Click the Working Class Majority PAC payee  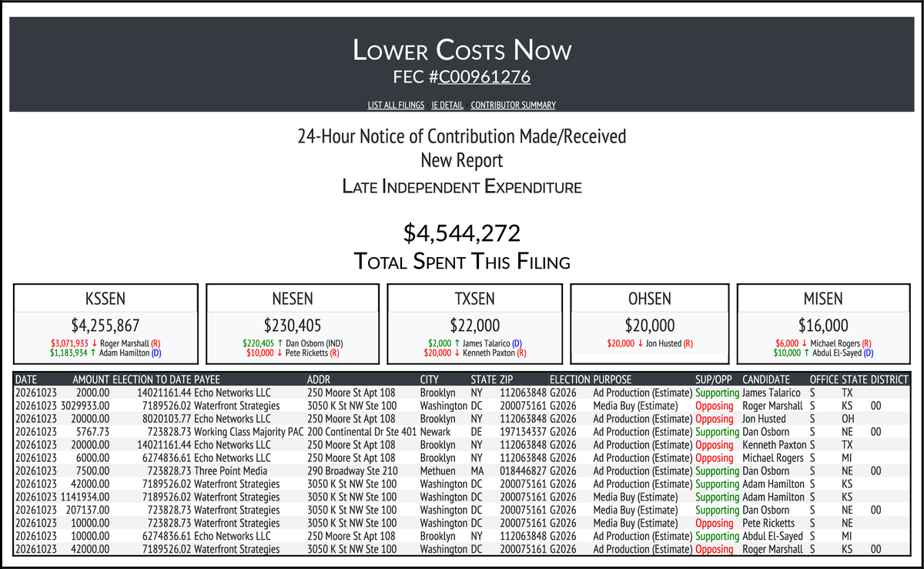(249, 432)
